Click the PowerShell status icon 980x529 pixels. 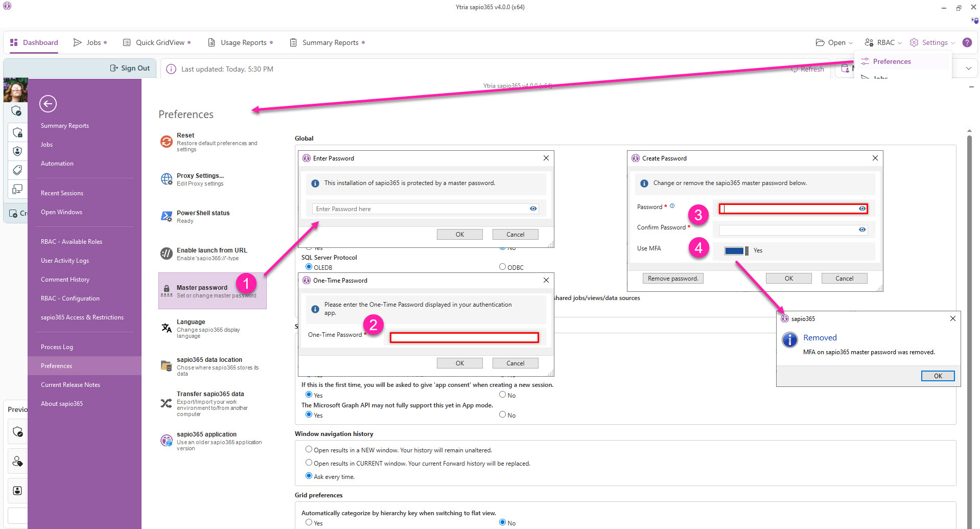(x=167, y=217)
